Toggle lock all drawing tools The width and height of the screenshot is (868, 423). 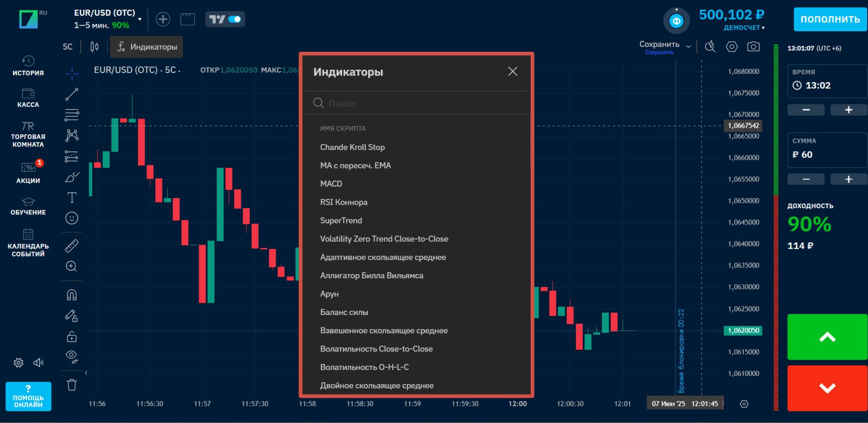(72, 336)
